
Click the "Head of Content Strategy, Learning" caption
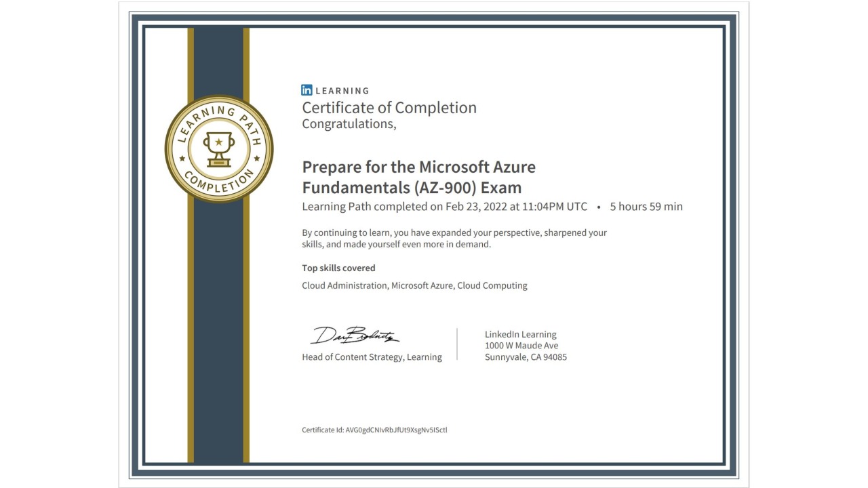point(372,357)
